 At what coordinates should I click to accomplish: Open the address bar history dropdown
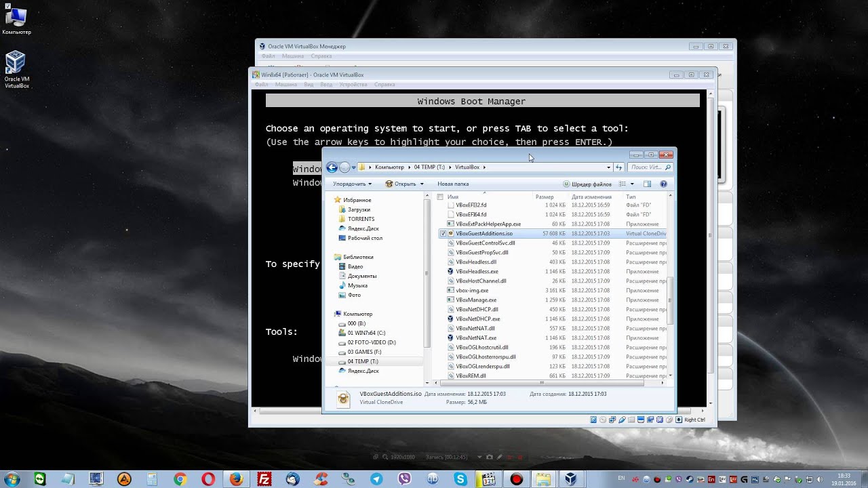click(608, 167)
